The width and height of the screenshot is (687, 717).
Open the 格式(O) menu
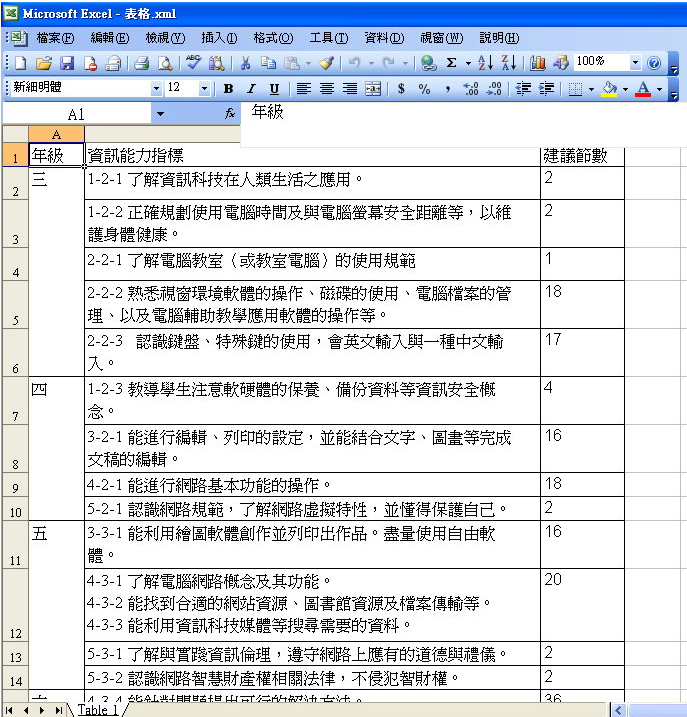[x=273, y=37]
